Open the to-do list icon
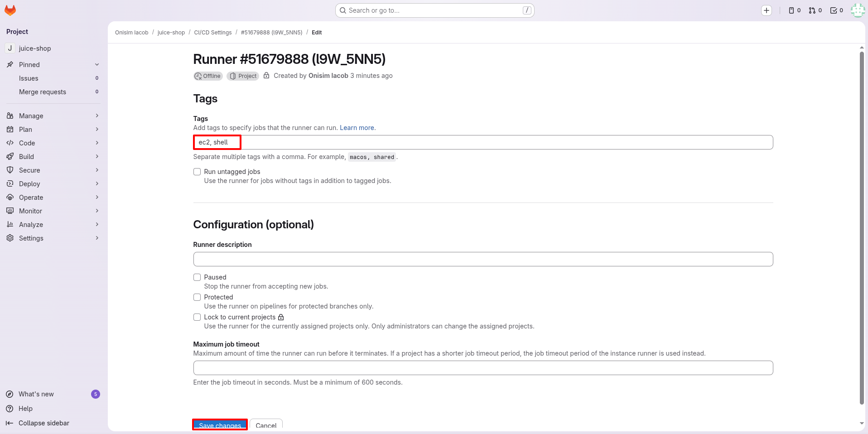868x434 pixels. click(x=836, y=10)
